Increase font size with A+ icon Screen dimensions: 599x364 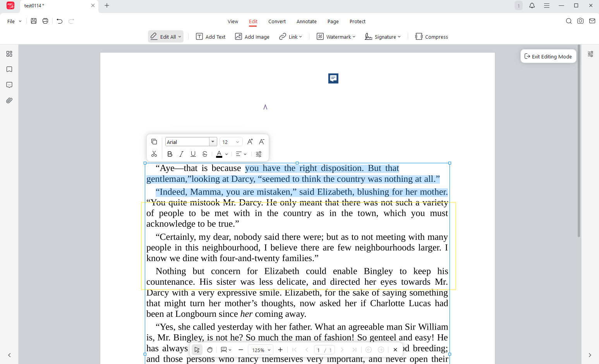click(x=250, y=142)
